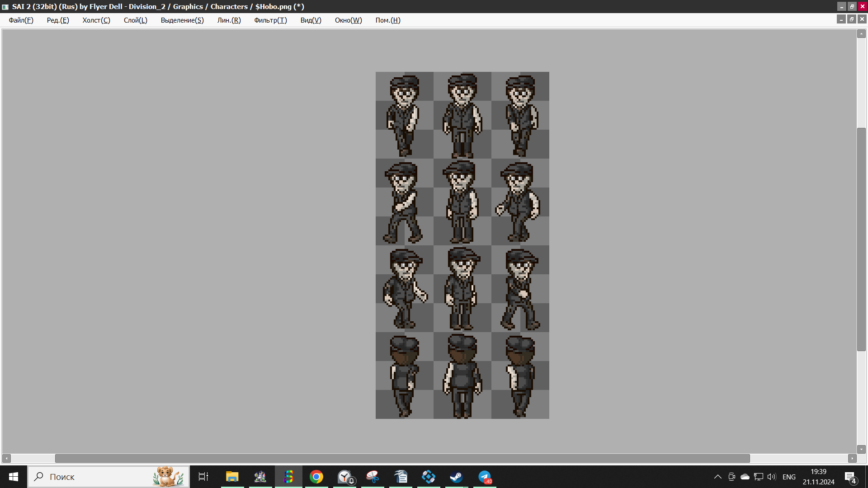Open the volume speaker tray icon
Screen dimensions: 868x488
point(771,477)
